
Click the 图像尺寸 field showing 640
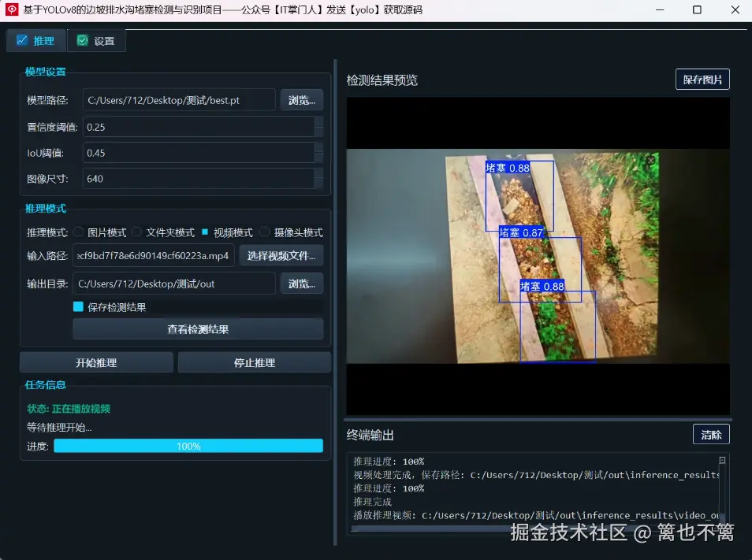199,179
